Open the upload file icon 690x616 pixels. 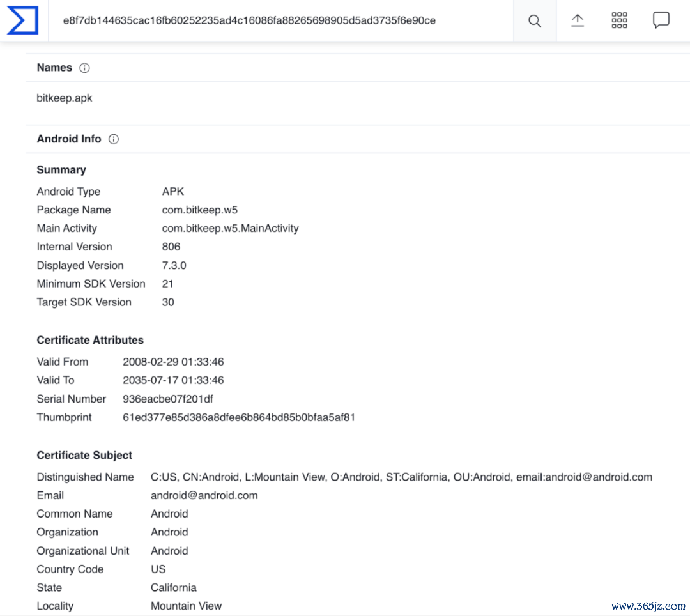(x=578, y=20)
